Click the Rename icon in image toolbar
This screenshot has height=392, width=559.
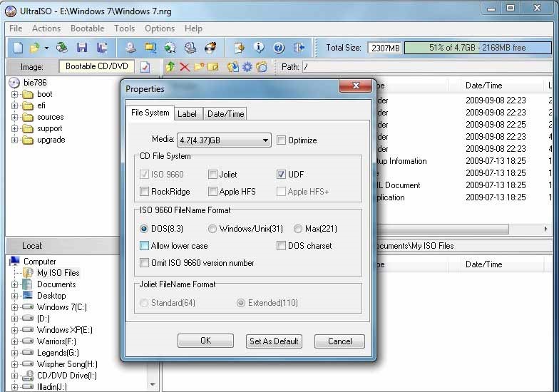click(x=212, y=67)
